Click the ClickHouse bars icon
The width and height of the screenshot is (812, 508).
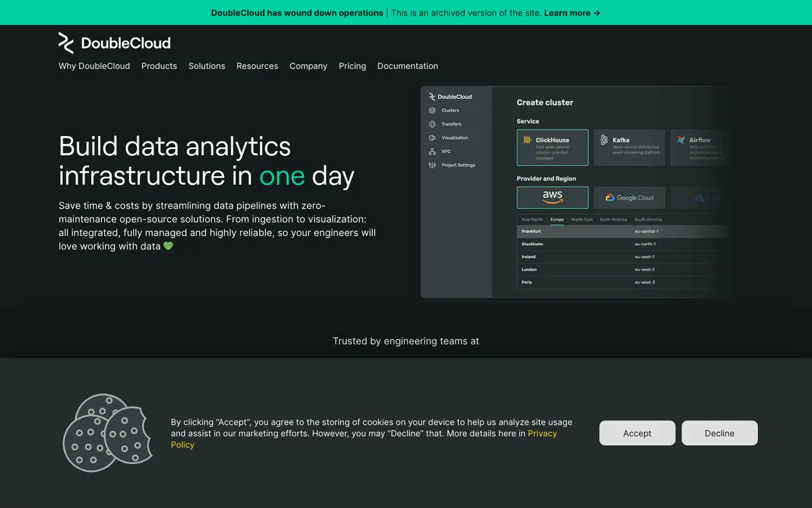click(x=527, y=140)
